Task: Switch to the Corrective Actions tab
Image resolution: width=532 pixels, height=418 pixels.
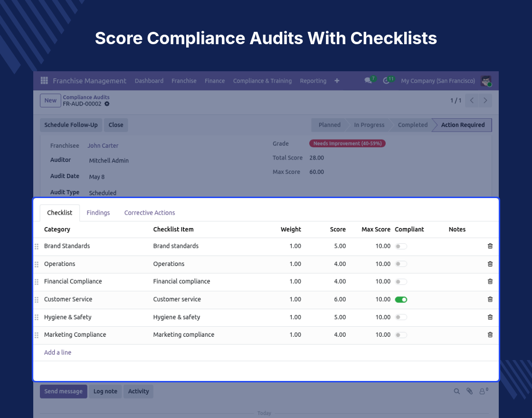Action: point(150,213)
